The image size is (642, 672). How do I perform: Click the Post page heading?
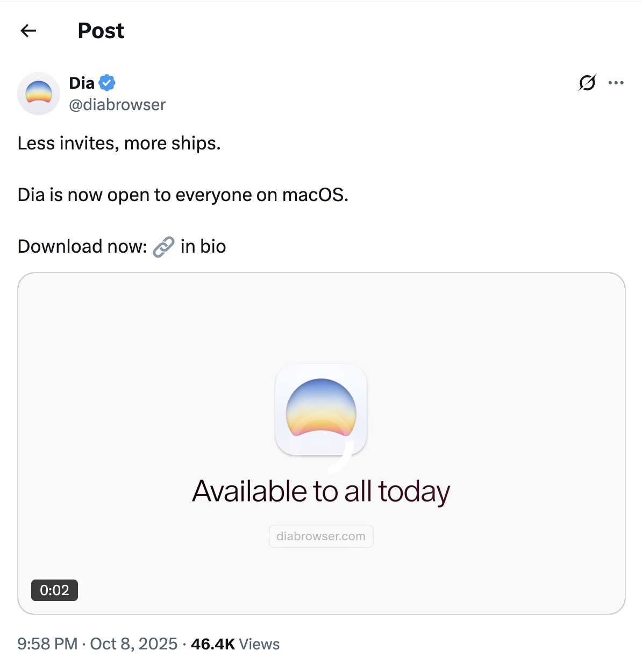click(101, 31)
